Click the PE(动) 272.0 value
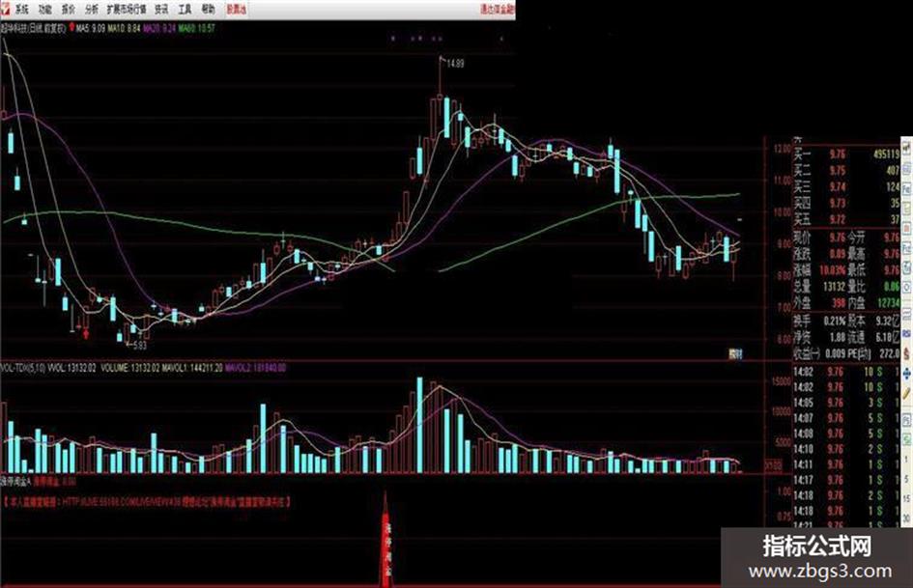This screenshot has height=588, width=913. tap(889, 352)
